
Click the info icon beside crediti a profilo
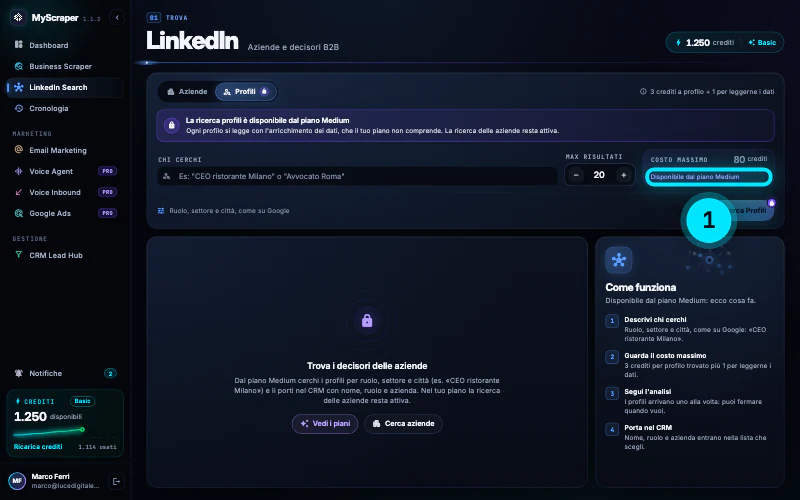643,92
